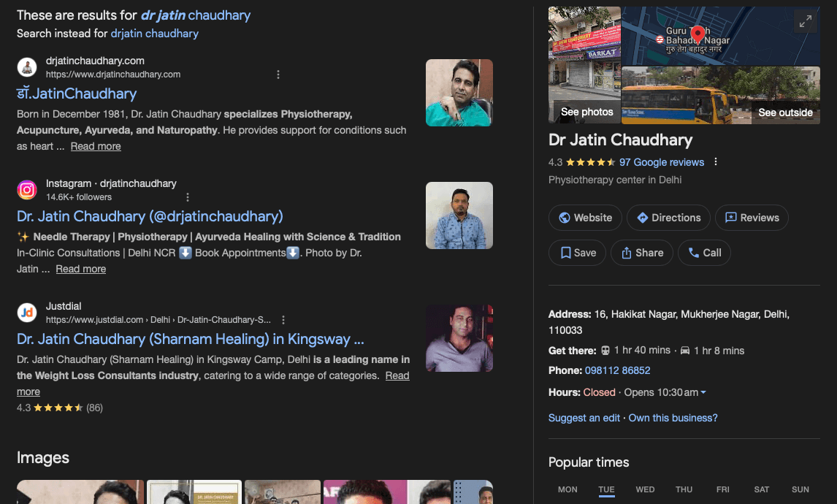The height and width of the screenshot is (504, 837).
Task: Select the WED tab in Popular times
Action: 645,489
